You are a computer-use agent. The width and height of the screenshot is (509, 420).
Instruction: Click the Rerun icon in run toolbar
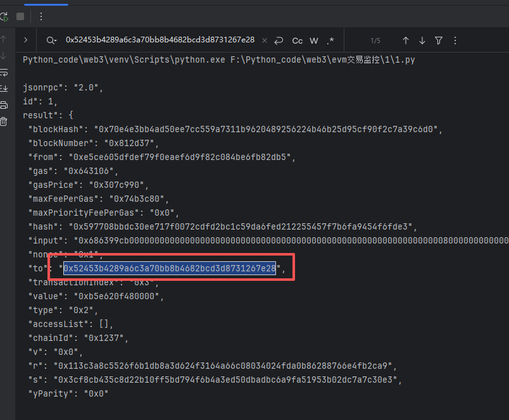click(x=4, y=16)
